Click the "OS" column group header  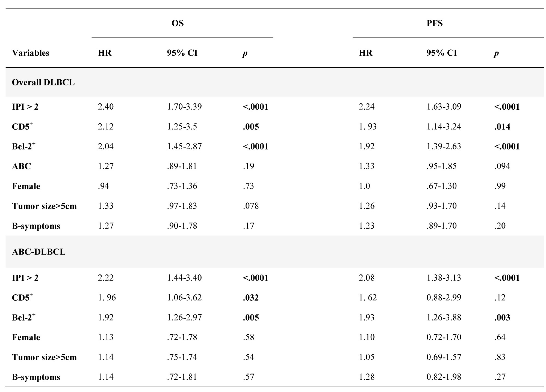178,23
